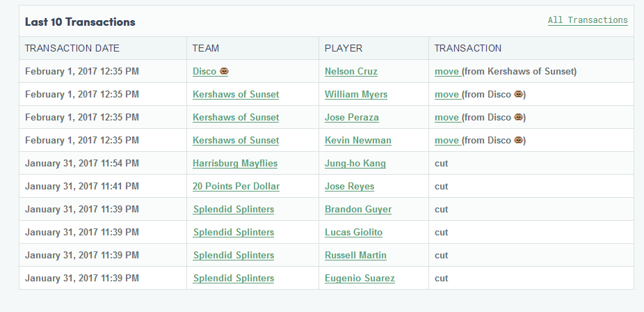Screen dimensions: 644x312
Task: Open Jose Reyes player link
Action: tap(350, 187)
